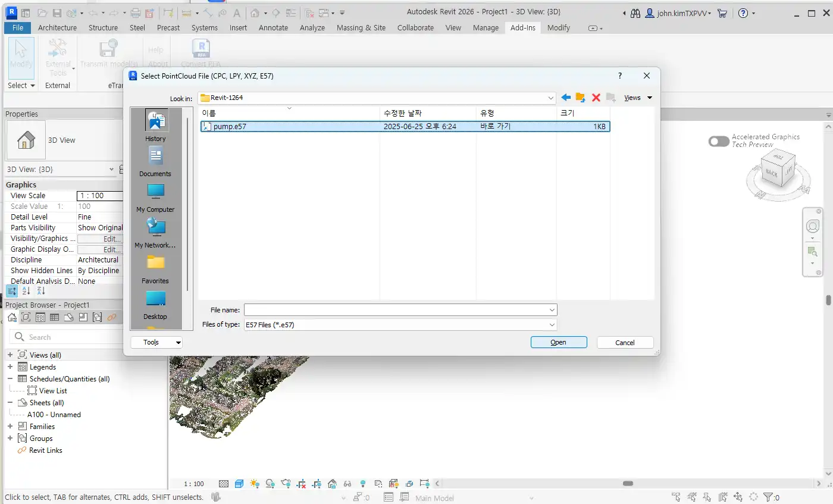This screenshot has height=504, width=833.
Task: Toggle the Accelerated Graphics Tech Preview switch
Action: pyautogui.click(x=719, y=141)
